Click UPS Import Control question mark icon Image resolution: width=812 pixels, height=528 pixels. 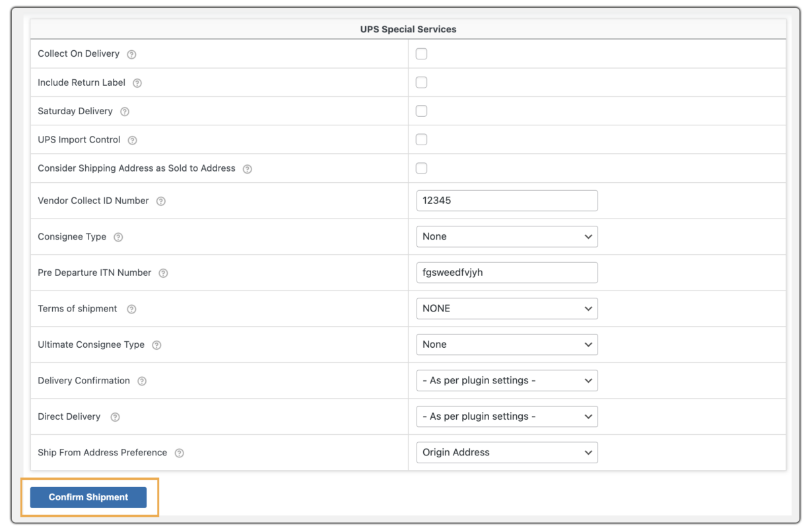(132, 140)
